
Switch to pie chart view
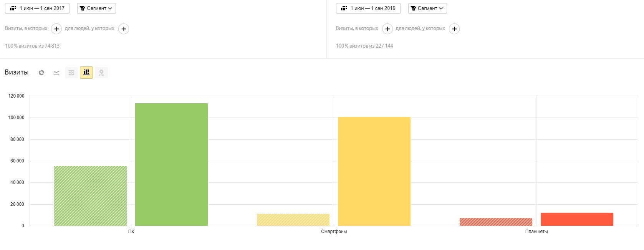click(x=41, y=73)
